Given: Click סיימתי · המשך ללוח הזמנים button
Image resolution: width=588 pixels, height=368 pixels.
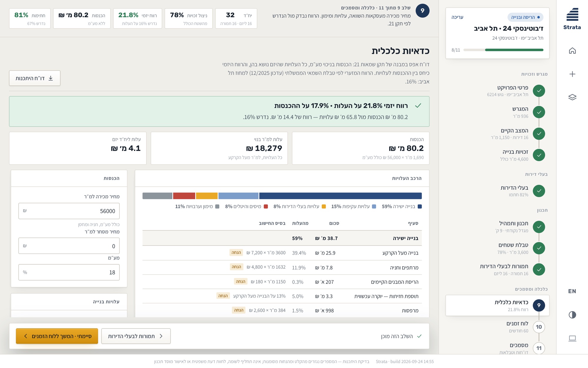Looking at the screenshot, I should coord(57,336).
